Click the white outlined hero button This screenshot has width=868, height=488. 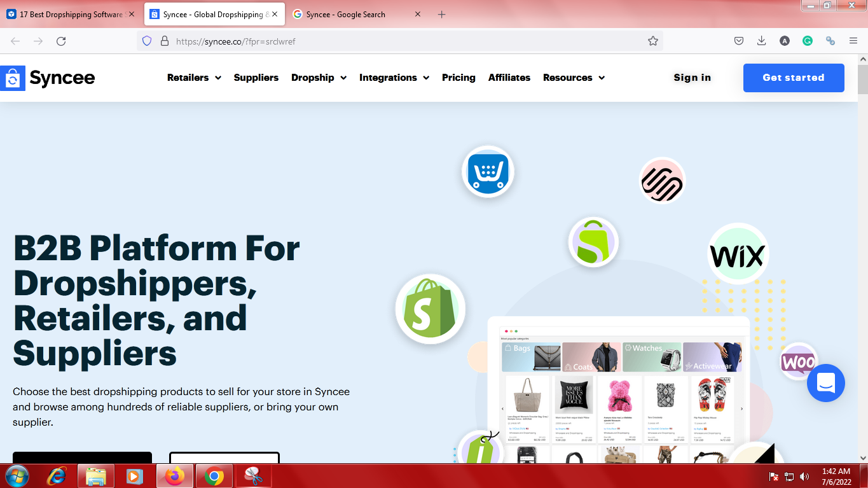click(x=224, y=457)
